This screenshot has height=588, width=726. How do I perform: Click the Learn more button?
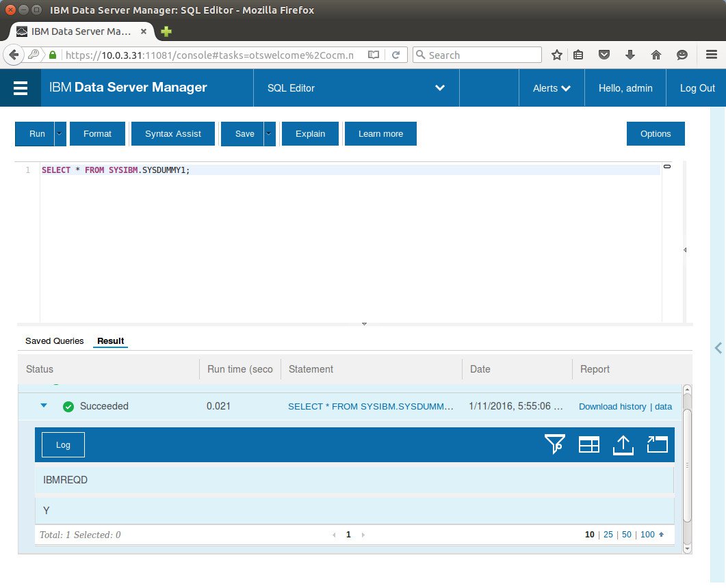point(380,134)
